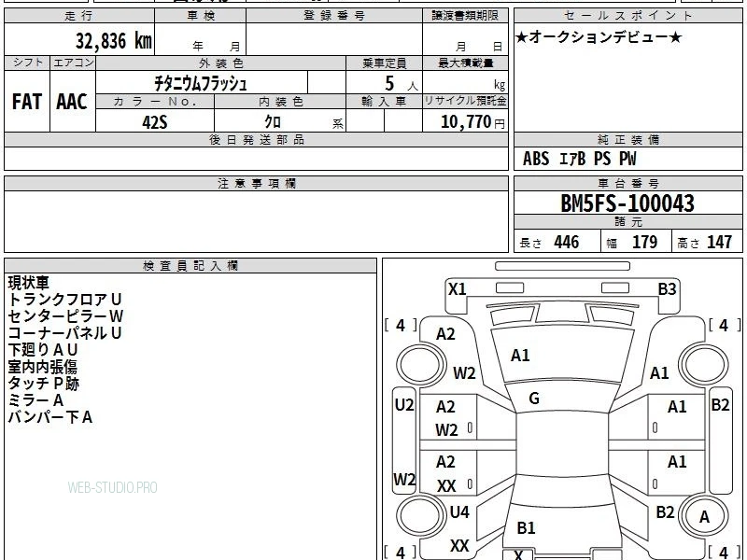Select the シフト column header
Image resolution: width=747 pixels, height=560 pixels.
(27, 63)
